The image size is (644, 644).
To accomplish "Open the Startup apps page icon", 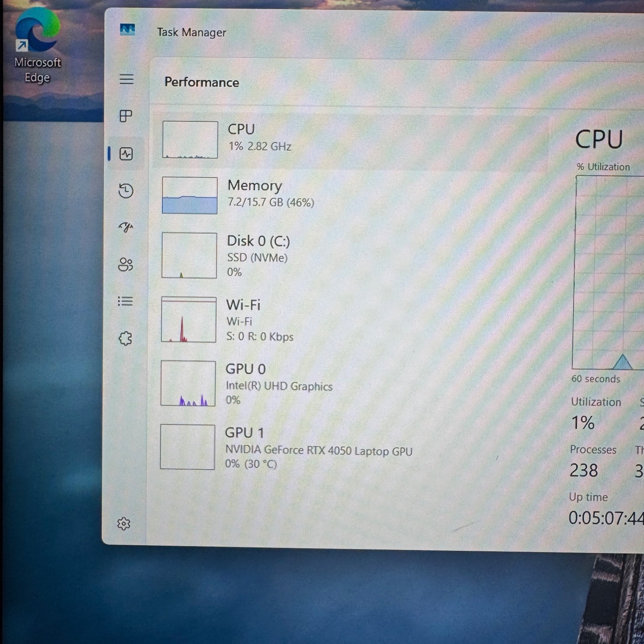I will [126, 227].
